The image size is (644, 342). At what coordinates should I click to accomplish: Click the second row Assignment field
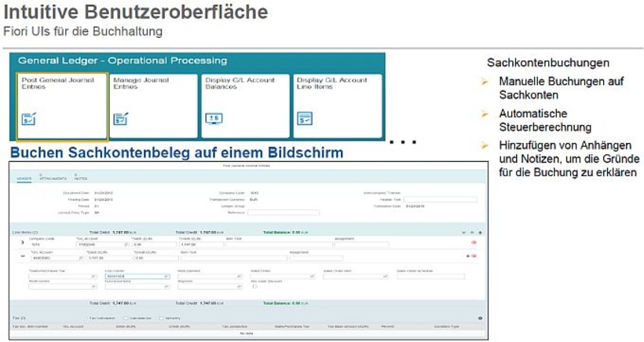pos(317,258)
